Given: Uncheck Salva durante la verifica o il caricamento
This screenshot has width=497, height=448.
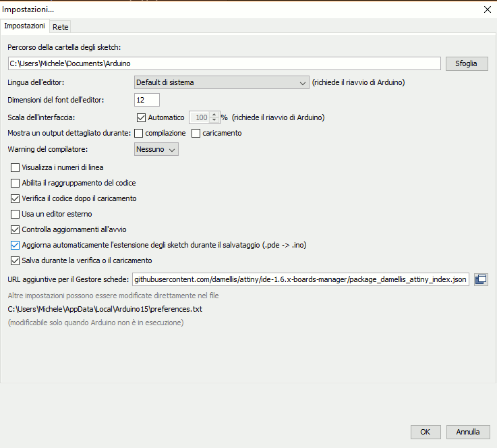Looking at the screenshot, I should tap(16, 260).
